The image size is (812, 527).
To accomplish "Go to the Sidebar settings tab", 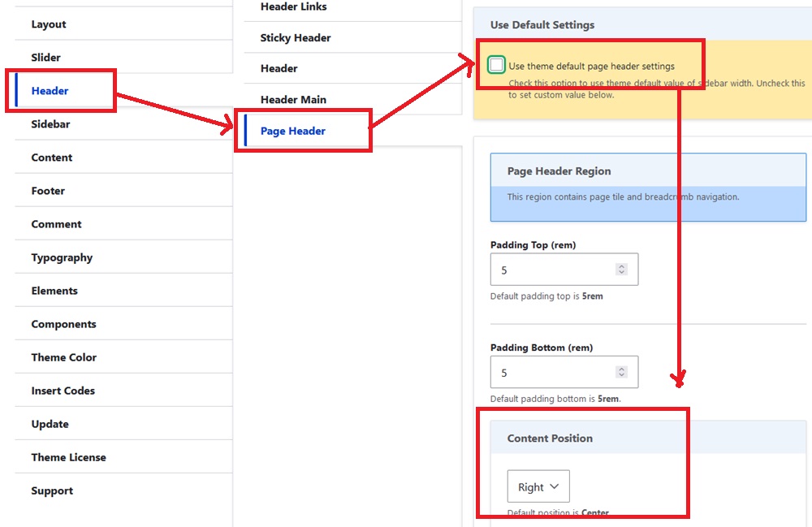I will point(50,124).
